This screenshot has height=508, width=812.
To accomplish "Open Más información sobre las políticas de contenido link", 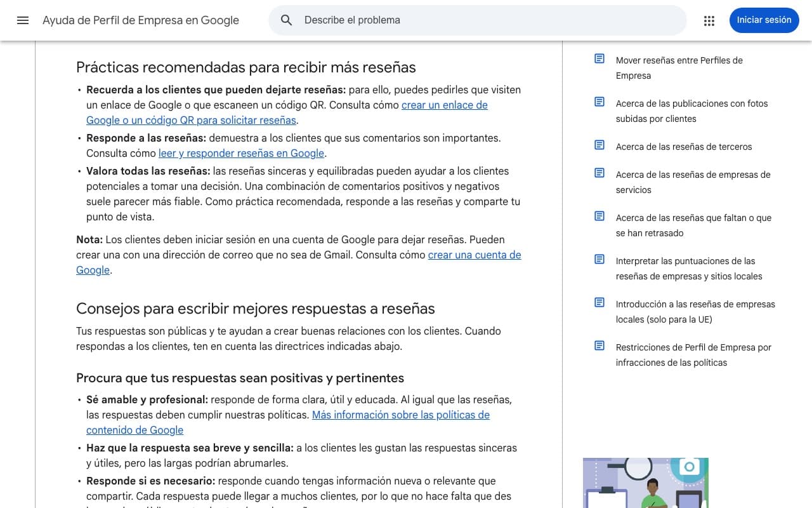I will tap(288, 422).
